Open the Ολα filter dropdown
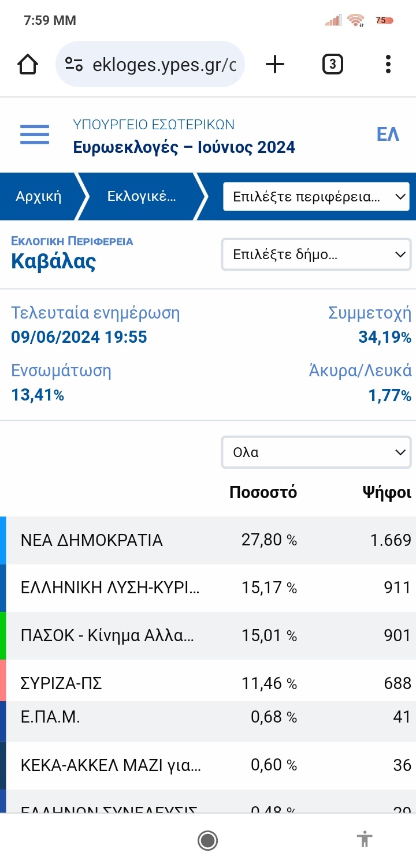 [316, 452]
